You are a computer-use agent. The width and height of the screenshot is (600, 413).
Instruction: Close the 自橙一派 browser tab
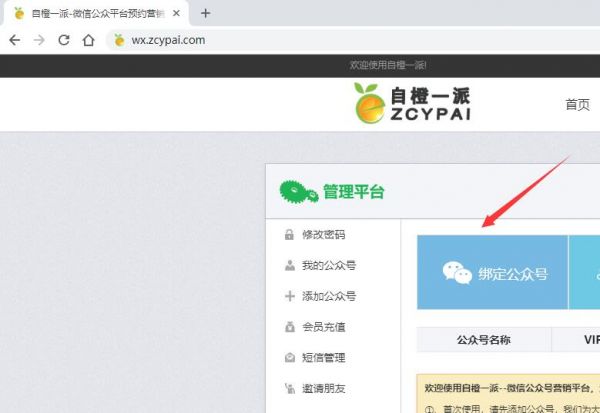(177, 13)
